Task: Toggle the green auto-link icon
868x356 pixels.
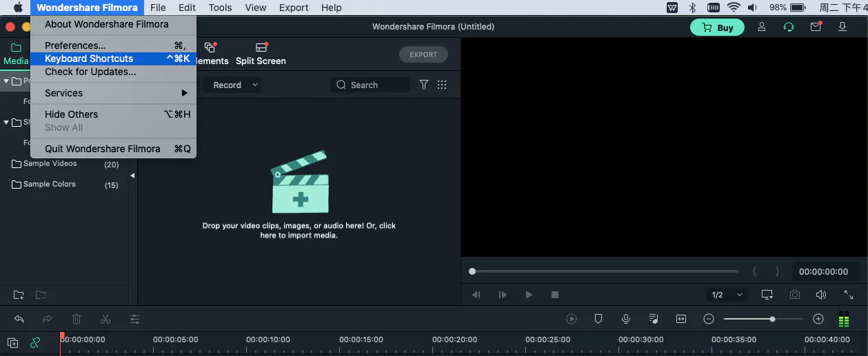Action: coord(35,342)
